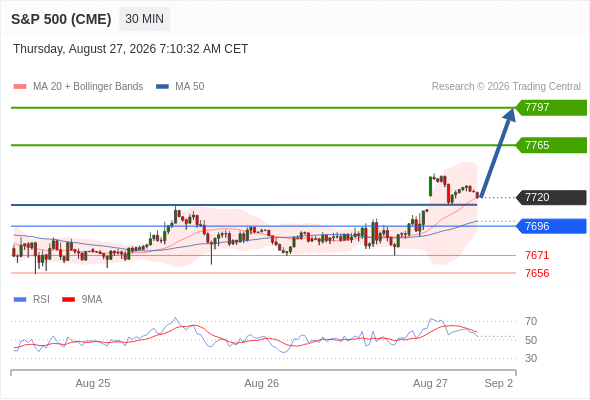Click Research © 2026 Trading Central credit
Viewport: 590px width, 400px height.
[x=506, y=87]
